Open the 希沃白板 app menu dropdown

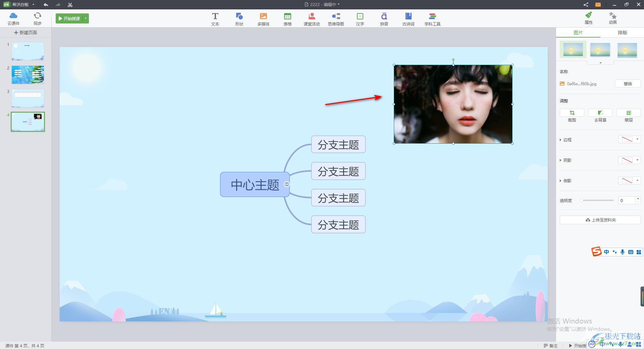[33, 5]
